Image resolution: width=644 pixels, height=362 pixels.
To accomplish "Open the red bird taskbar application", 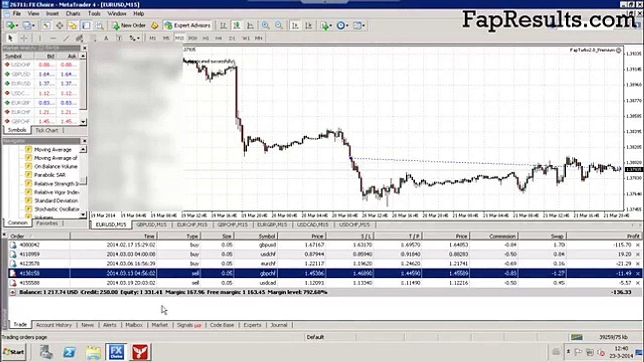I will pos(140,352).
